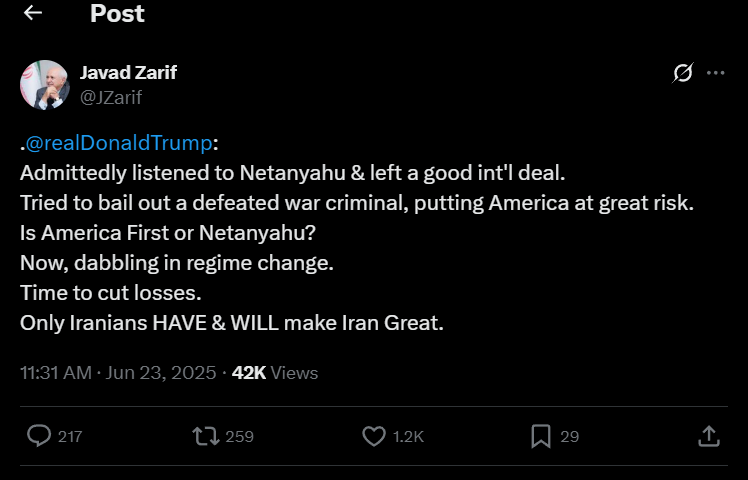Click the 217 replies count

click(70, 437)
